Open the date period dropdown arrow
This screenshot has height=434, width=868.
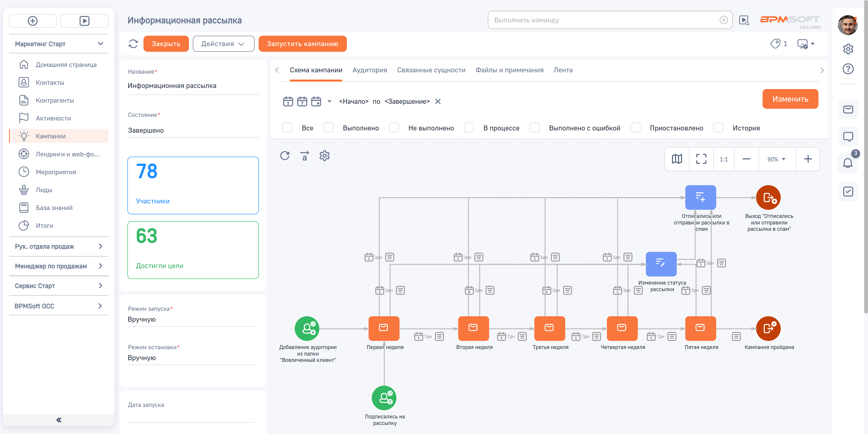click(329, 101)
